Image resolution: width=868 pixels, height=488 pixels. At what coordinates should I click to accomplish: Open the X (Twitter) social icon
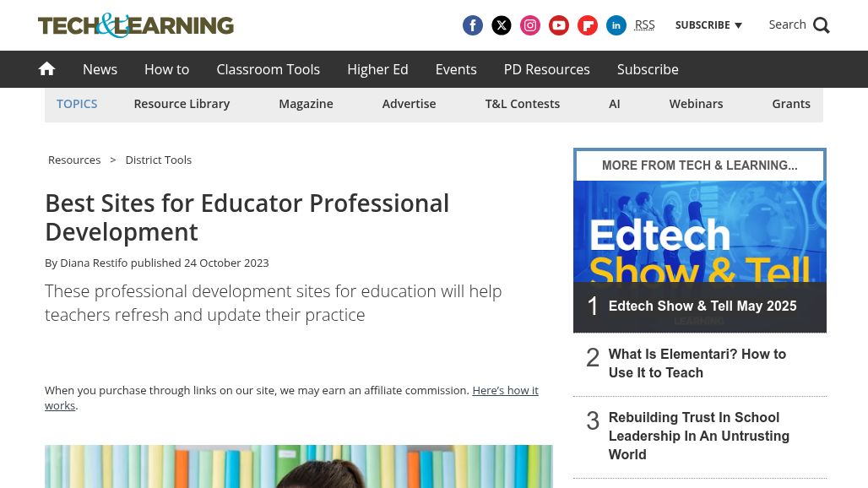point(502,25)
